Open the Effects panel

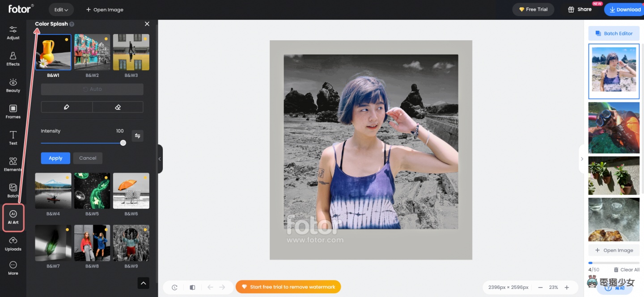point(13,59)
